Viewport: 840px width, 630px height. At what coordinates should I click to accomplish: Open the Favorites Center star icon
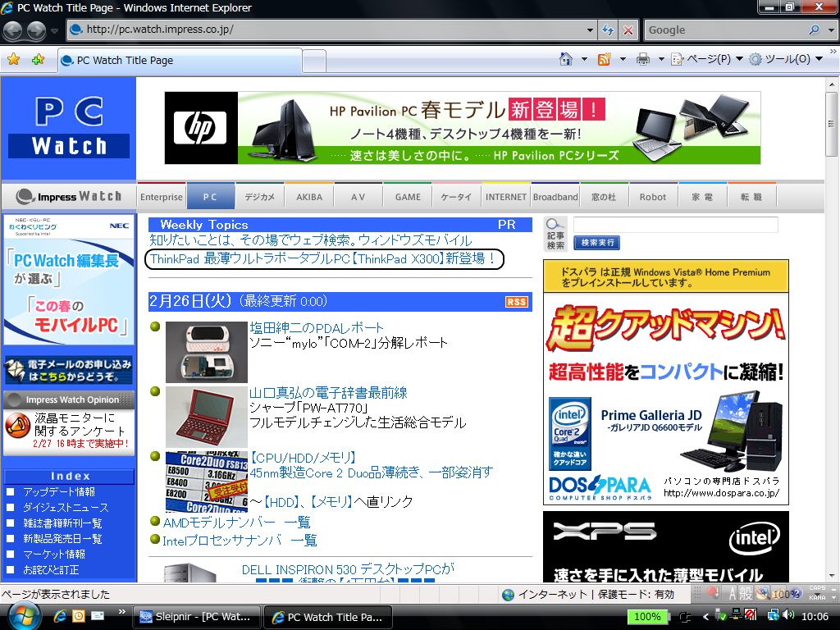click(x=13, y=59)
